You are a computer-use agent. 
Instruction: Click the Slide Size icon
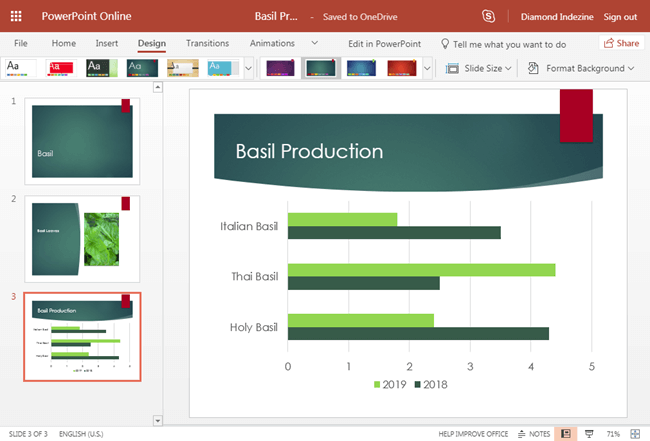[453, 68]
